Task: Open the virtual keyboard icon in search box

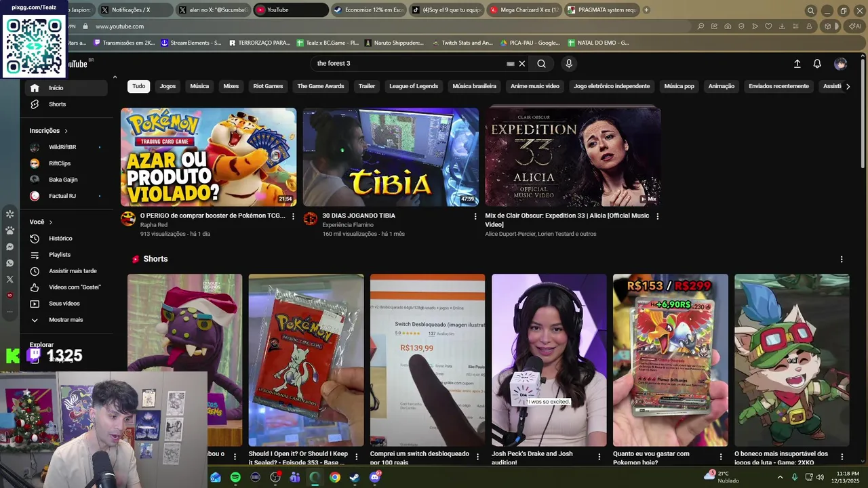Action: pos(510,64)
